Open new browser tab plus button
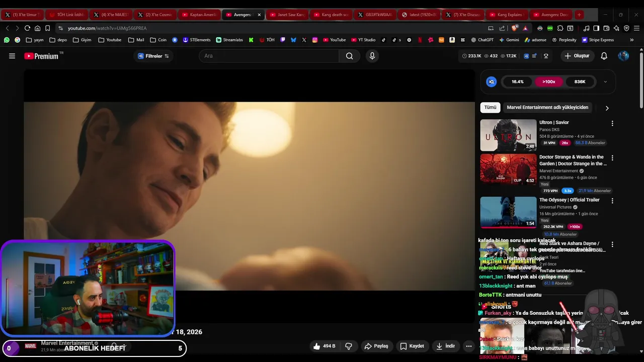This screenshot has width=644, height=362. (x=579, y=15)
